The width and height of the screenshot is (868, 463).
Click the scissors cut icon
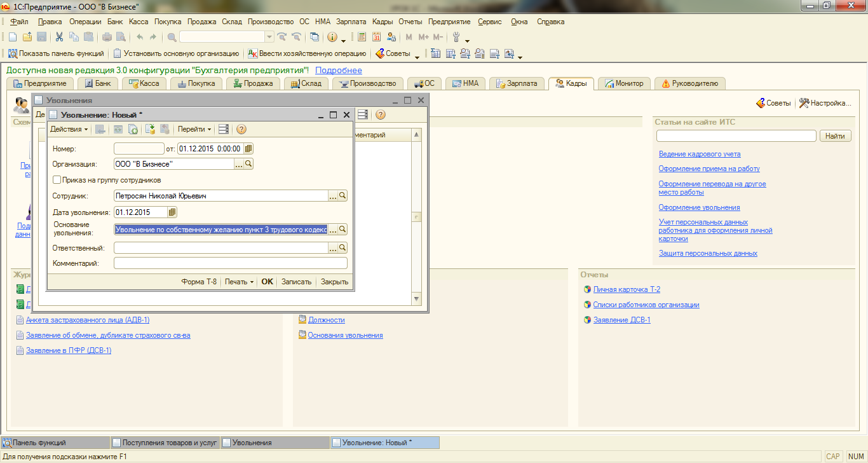59,37
